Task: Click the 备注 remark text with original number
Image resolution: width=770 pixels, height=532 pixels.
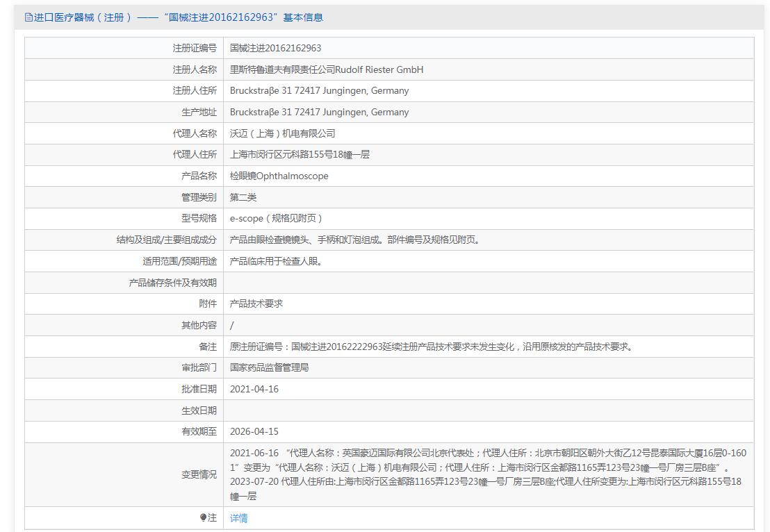Action: pos(432,347)
